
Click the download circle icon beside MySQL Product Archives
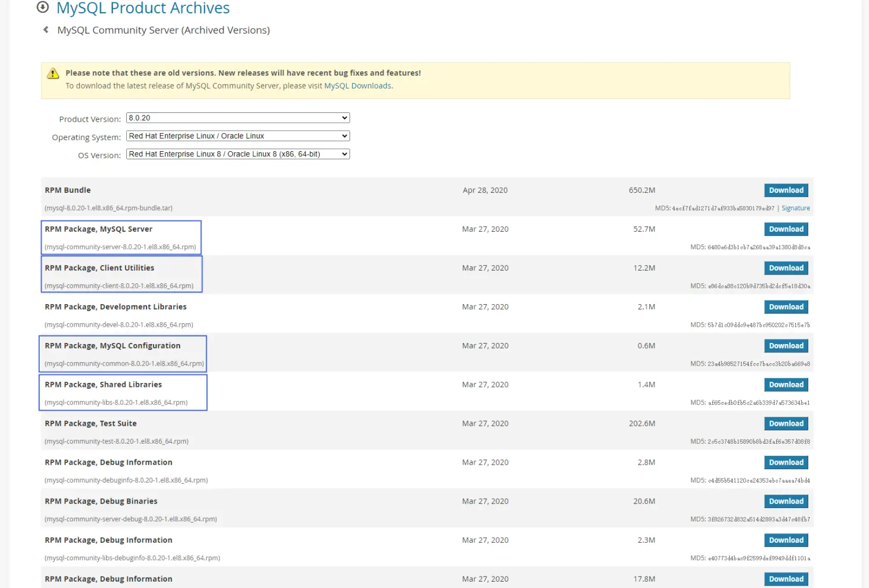(x=42, y=7)
